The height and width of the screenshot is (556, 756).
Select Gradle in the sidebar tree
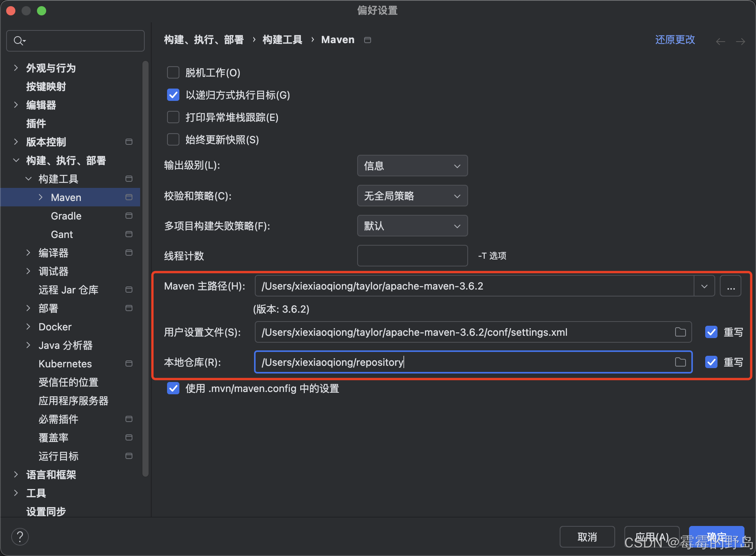(x=66, y=216)
